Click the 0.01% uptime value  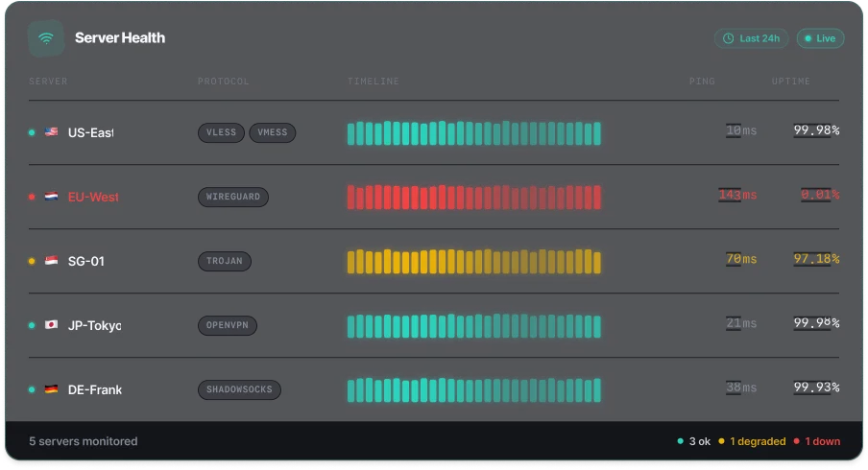820,195
